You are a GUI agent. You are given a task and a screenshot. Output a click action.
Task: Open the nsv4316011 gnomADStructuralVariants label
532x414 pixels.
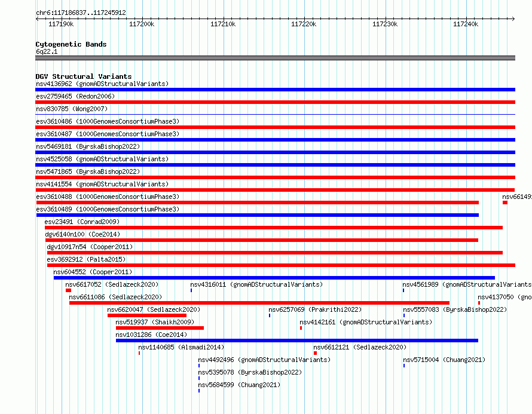coord(256,284)
